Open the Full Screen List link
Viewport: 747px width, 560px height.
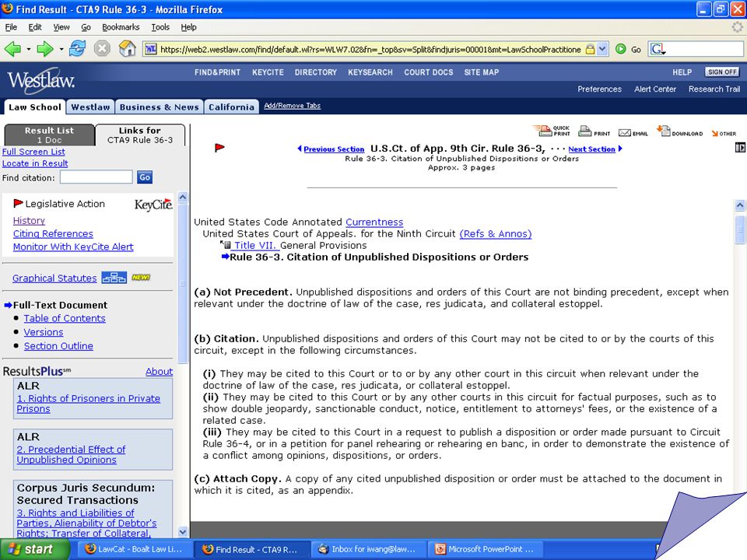(33, 152)
